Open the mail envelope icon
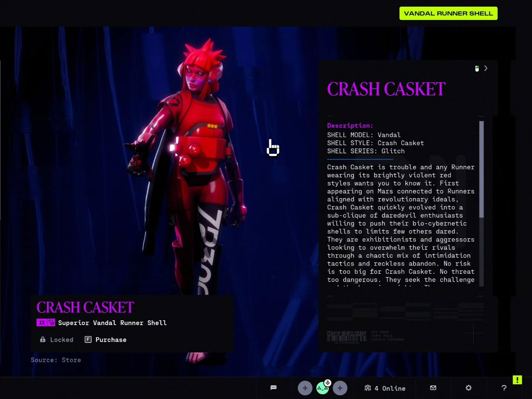This screenshot has height=399, width=532. coord(433,388)
